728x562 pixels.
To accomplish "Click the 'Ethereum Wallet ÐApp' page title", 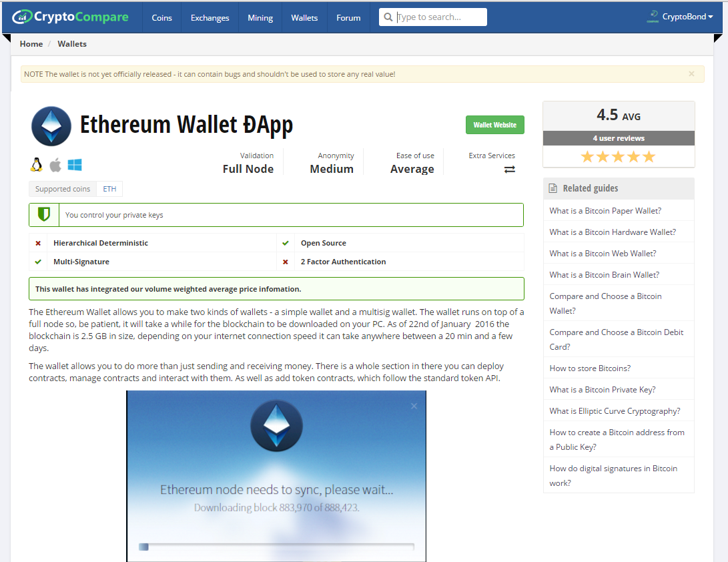I will pyautogui.click(x=186, y=125).
